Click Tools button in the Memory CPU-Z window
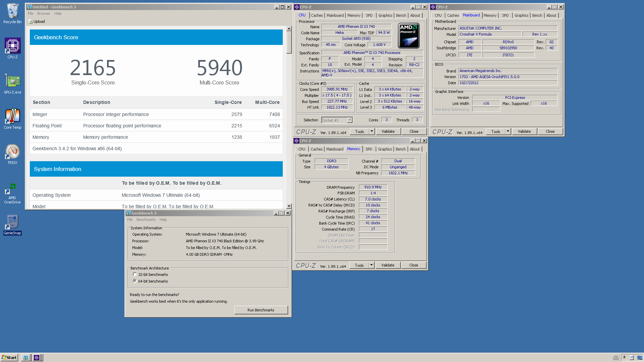Viewport: 644px width, 362px height. pos(359,265)
